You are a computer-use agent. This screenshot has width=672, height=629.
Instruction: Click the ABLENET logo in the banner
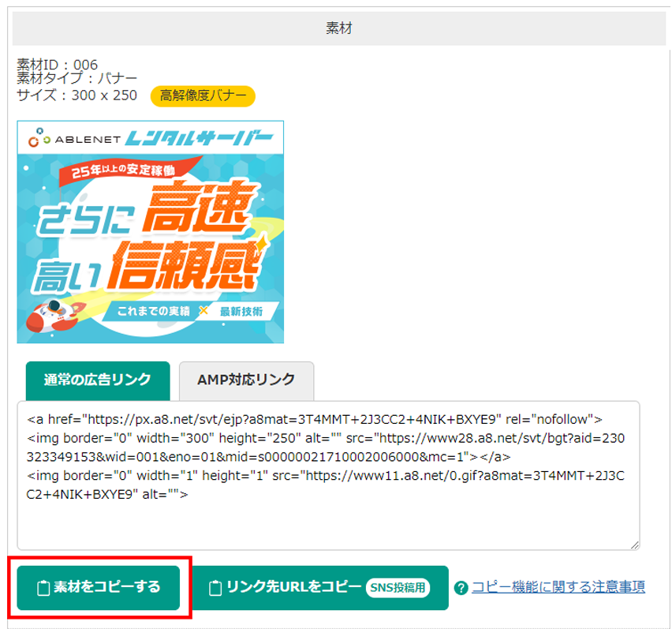[75, 140]
